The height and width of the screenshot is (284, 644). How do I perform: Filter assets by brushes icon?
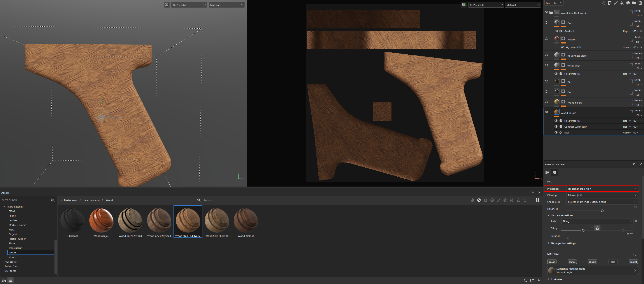(x=499, y=200)
